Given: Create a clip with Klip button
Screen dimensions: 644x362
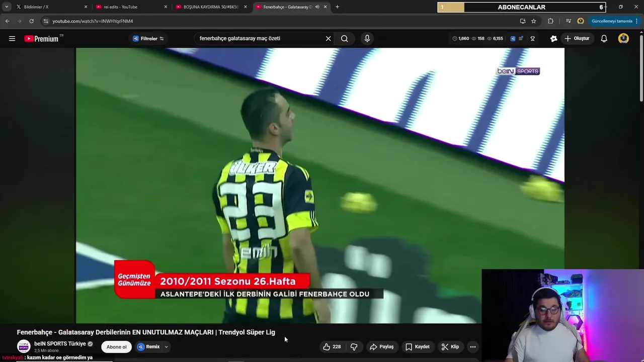Looking at the screenshot, I should 450,347.
